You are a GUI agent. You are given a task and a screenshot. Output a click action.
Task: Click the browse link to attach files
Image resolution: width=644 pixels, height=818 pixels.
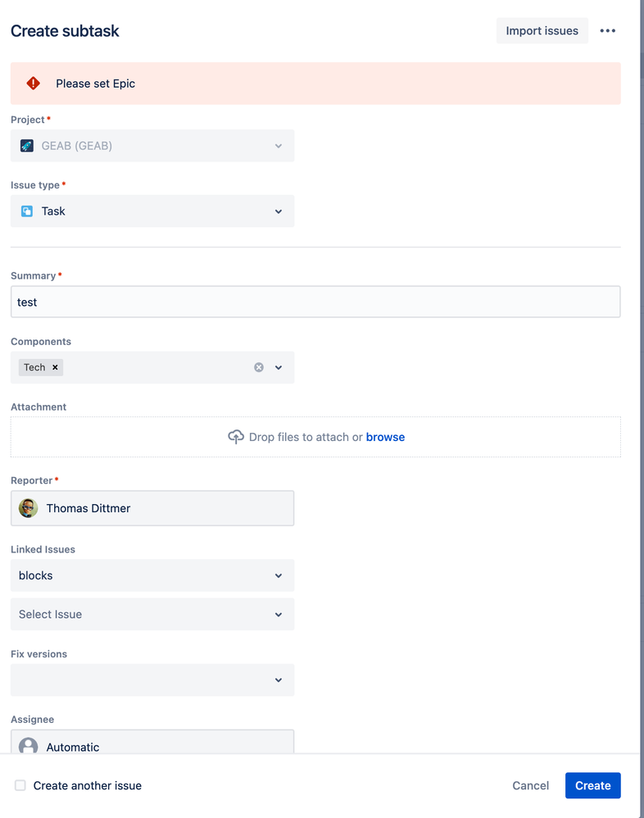tap(385, 437)
